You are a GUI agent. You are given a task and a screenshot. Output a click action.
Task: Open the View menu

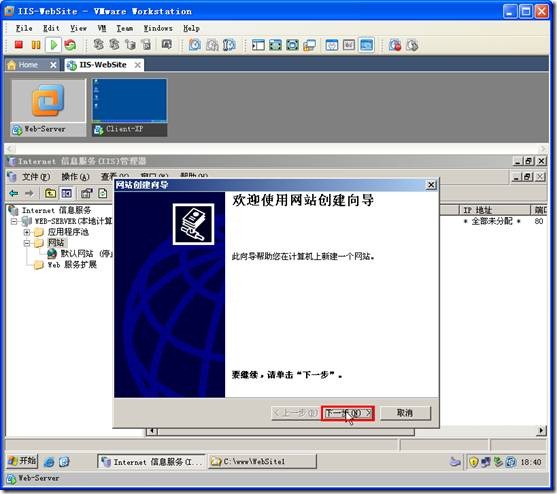[78, 28]
